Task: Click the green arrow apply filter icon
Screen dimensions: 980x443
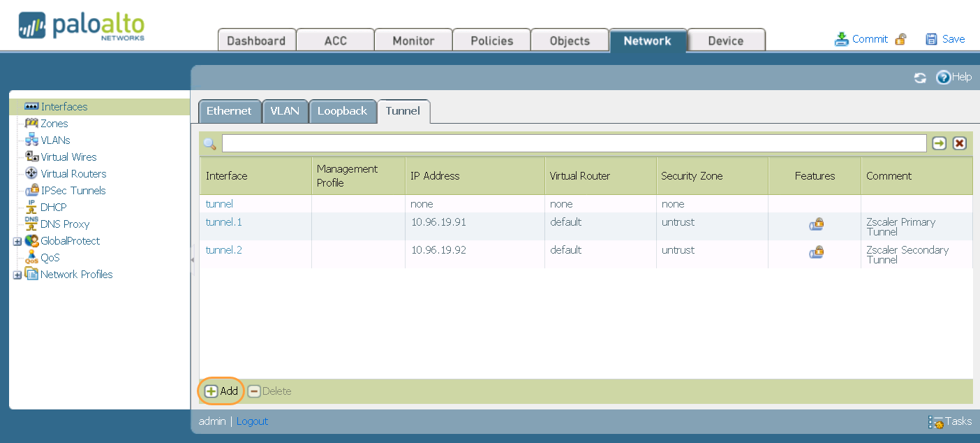Action: (x=940, y=143)
